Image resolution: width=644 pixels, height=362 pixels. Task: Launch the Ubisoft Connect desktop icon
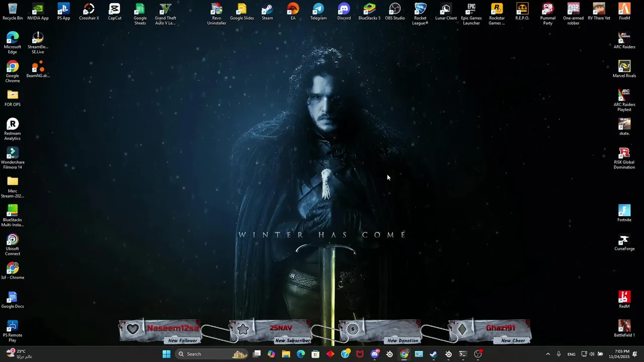click(x=13, y=245)
